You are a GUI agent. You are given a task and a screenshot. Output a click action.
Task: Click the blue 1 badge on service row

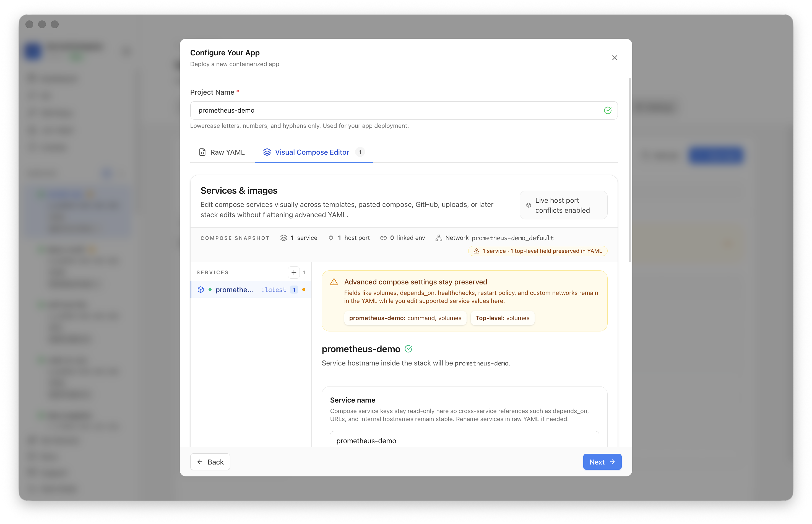(294, 290)
